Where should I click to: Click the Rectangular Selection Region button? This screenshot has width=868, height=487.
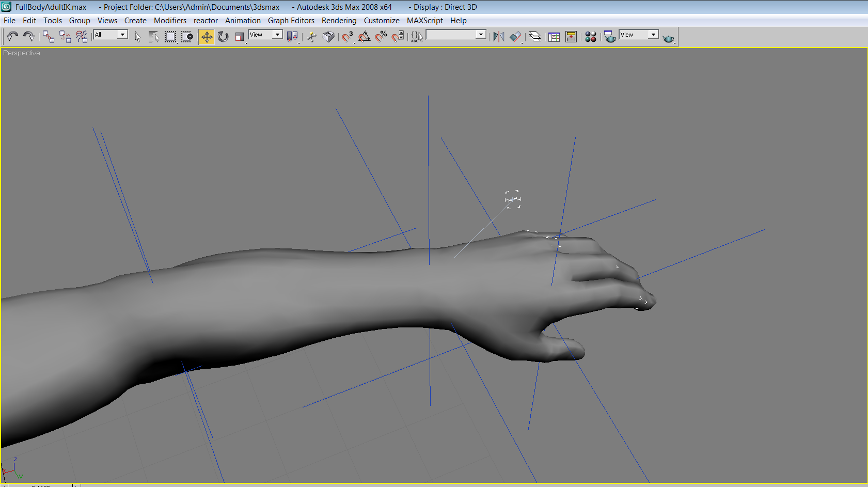(x=170, y=36)
